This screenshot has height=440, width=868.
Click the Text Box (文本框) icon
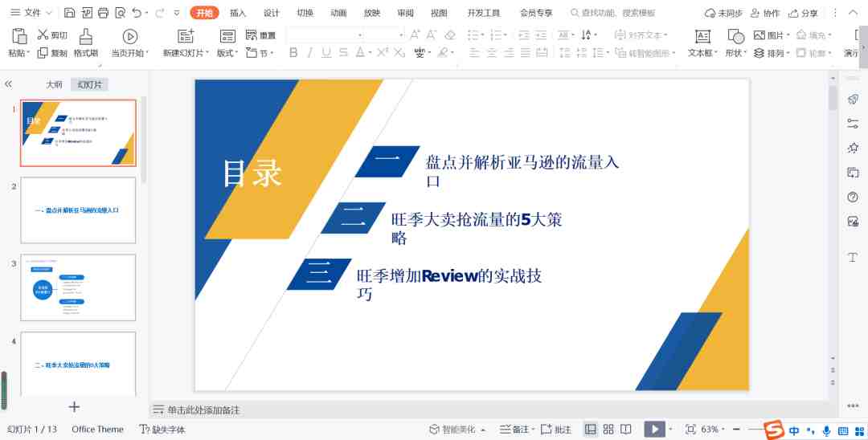(702, 36)
